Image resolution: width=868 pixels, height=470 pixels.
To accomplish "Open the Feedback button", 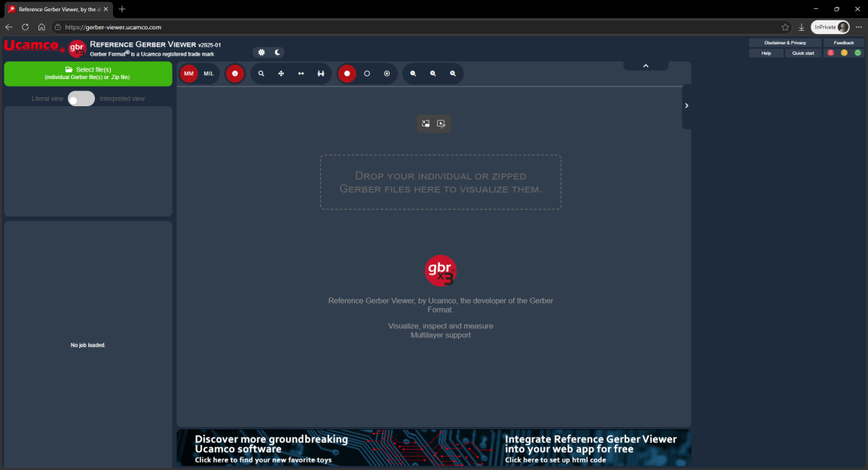I will tap(844, 43).
